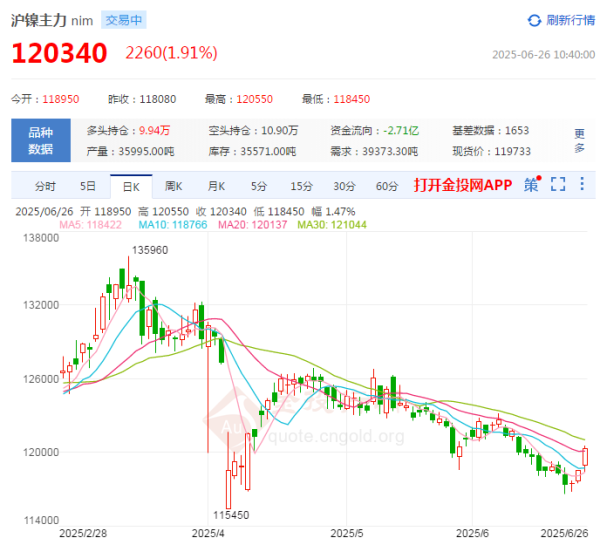Image resolution: width=600 pixels, height=538 pixels.
Task: Click the 132000 y-axis label
Action: pos(41,305)
